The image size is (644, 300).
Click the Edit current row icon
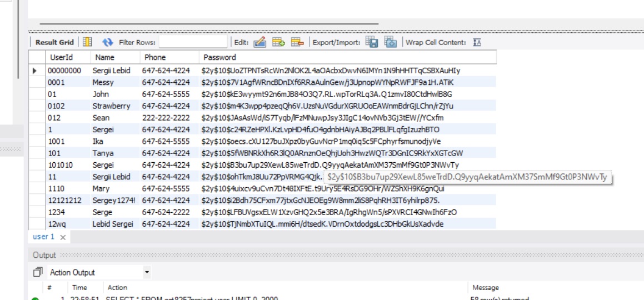(259, 42)
